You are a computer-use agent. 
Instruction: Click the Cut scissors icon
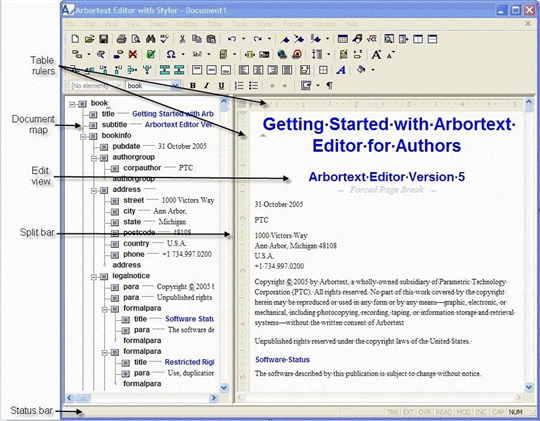(182, 39)
